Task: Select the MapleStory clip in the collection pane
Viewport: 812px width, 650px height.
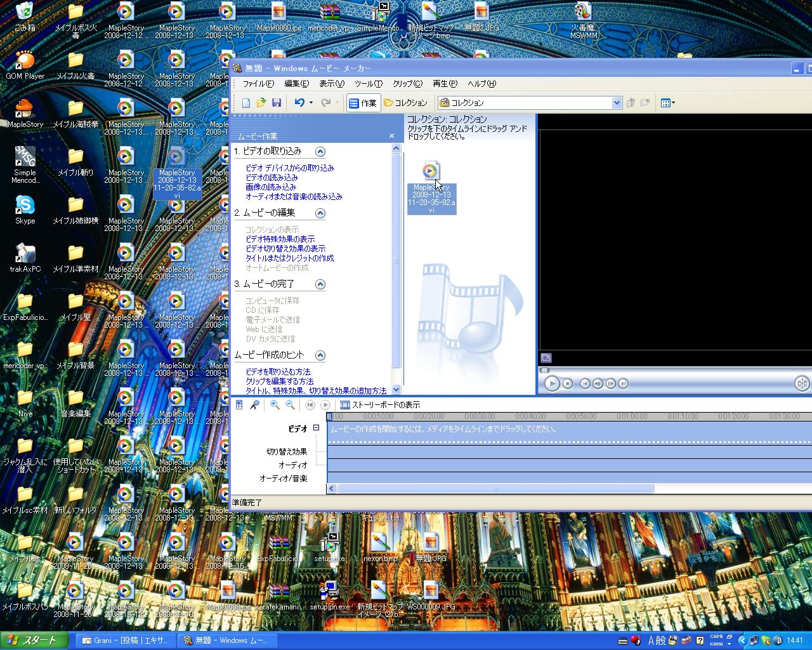Action: tap(431, 187)
